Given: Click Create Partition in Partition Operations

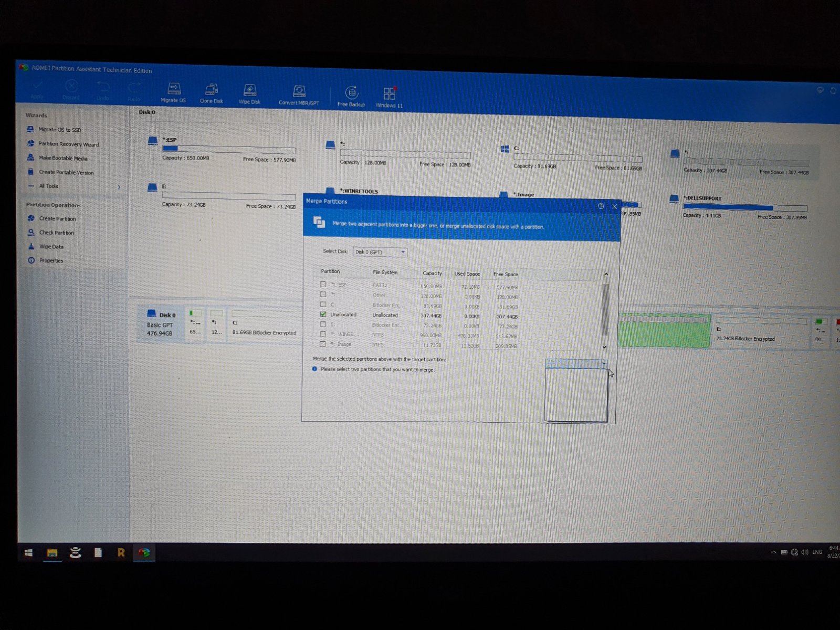Looking at the screenshot, I should pyautogui.click(x=51, y=218).
